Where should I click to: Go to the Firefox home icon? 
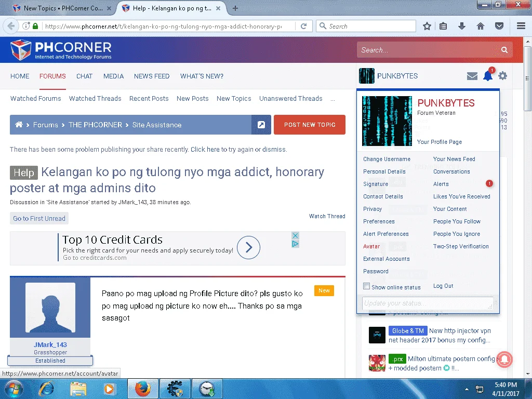tap(481, 26)
